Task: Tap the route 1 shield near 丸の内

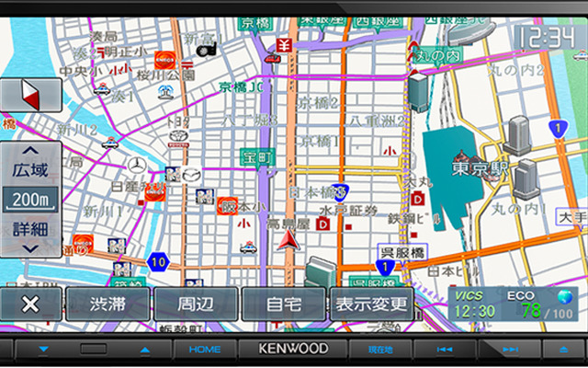Action: pyautogui.click(x=558, y=129)
